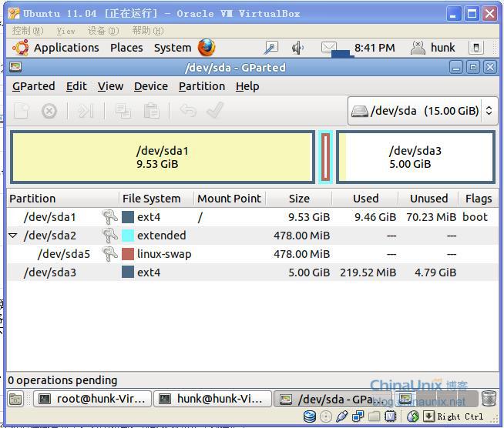Click the Apply all operations checkmark
Viewport: 504px width, 428px height.
coord(215,110)
